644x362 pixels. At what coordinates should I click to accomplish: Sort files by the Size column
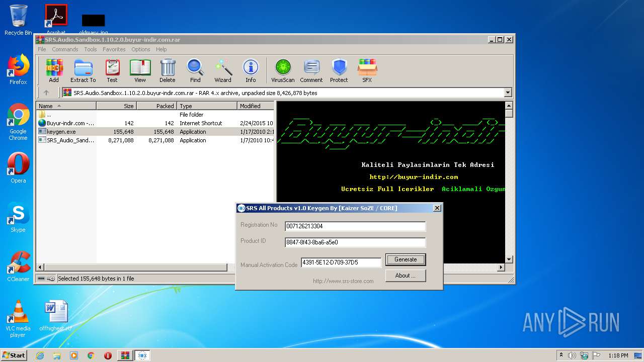coord(117,106)
